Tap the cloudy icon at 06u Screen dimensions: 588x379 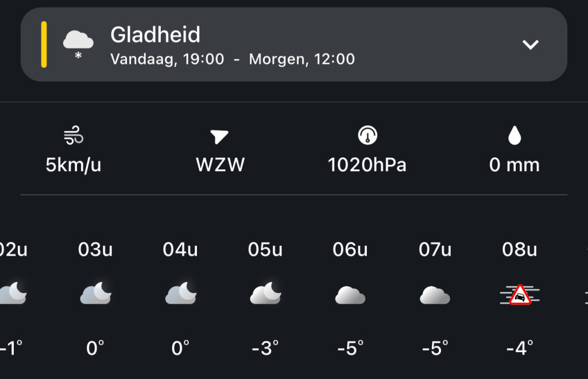(350, 295)
